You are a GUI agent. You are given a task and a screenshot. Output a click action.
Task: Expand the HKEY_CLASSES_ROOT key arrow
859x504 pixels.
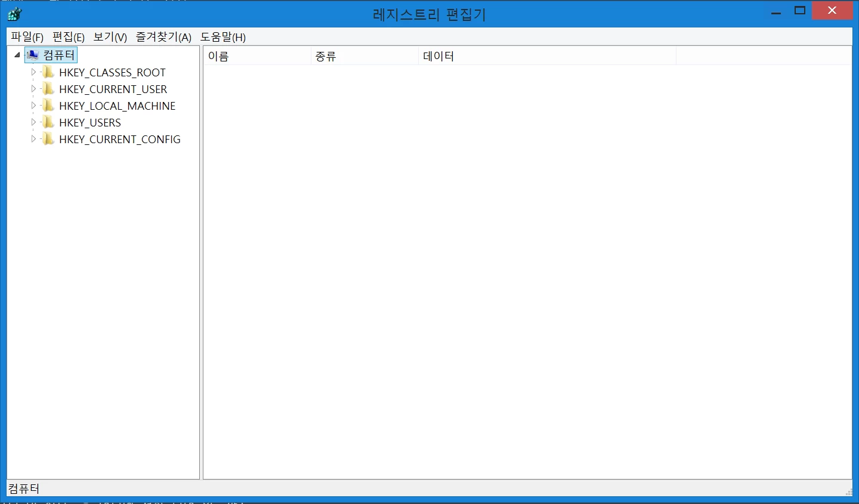pos(33,72)
